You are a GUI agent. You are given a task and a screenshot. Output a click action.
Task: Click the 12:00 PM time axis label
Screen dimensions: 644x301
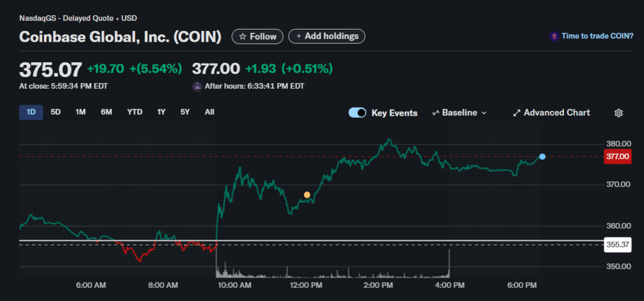coord(306,285)
